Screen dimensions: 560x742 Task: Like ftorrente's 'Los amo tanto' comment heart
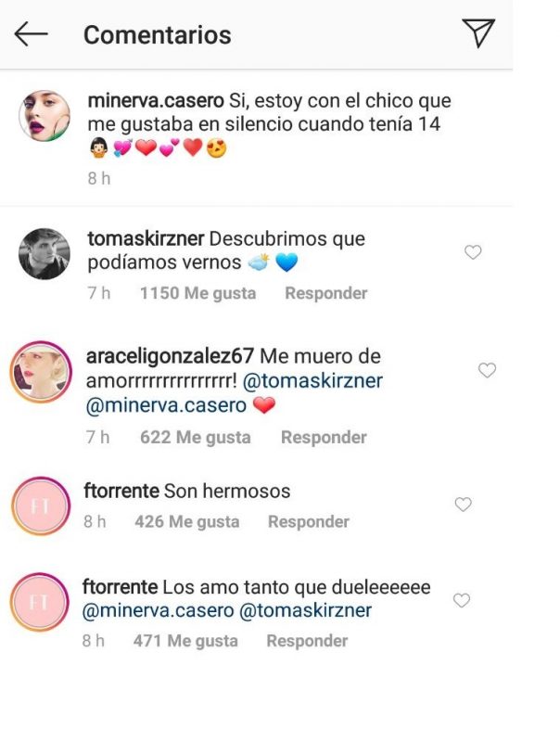[x=462, y=600]
